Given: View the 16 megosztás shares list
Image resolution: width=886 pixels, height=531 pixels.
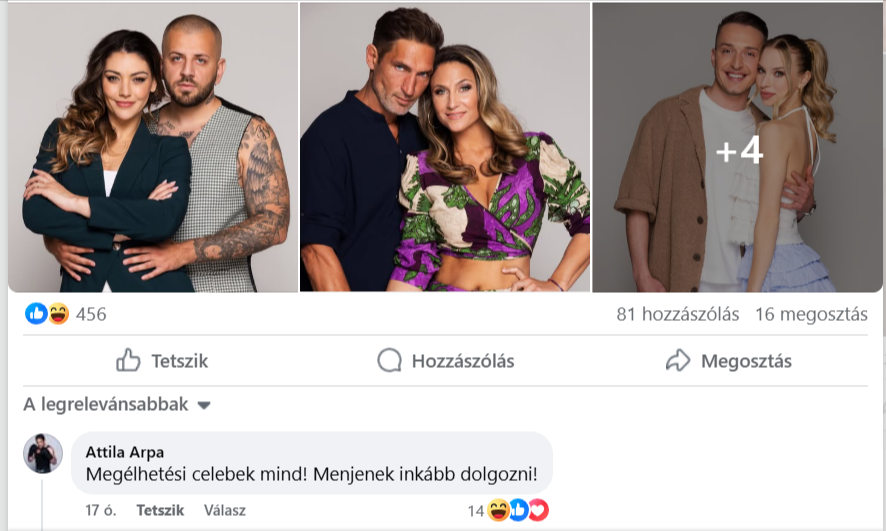Looking at the screenshot, I should (x=812, y=314).
